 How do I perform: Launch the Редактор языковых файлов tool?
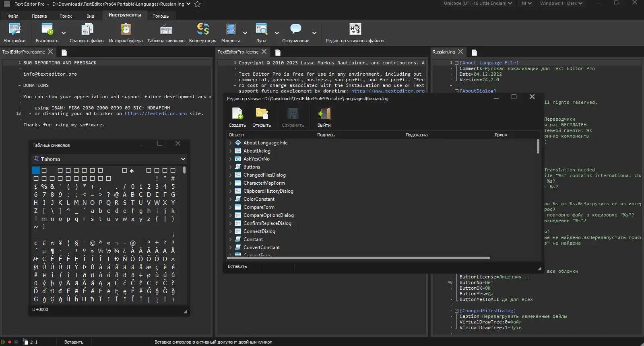click(x=355, y=33)
